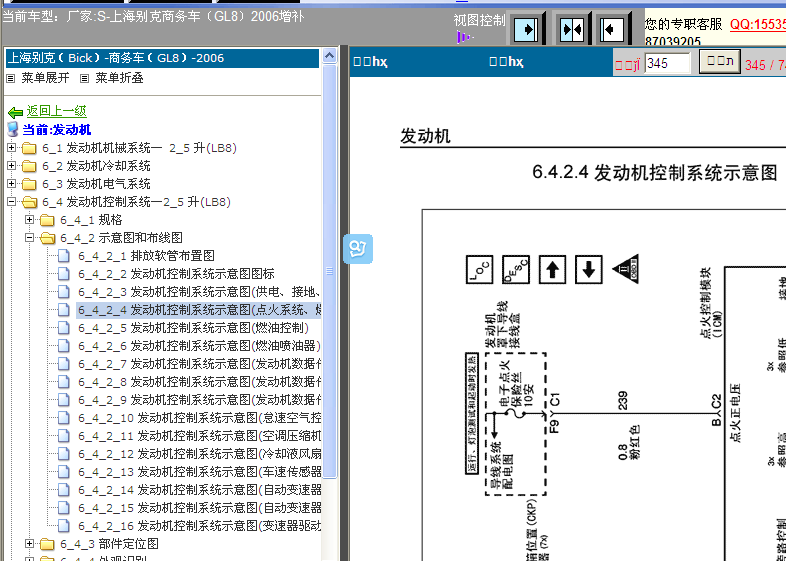The image size is (786, 561).
Task: Click the page number input field showing 345
Action: (667, 63)
